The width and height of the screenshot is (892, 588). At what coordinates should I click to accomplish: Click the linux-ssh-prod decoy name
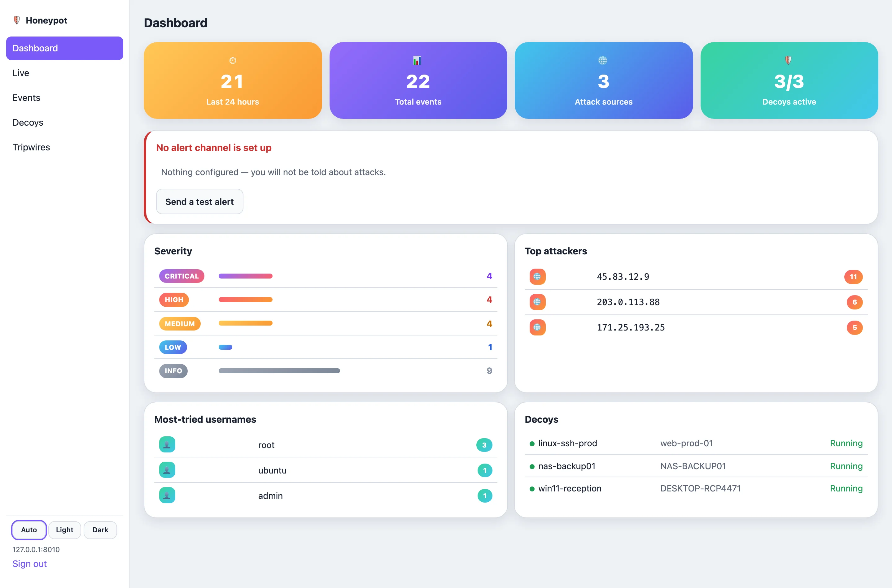[567, 443]
